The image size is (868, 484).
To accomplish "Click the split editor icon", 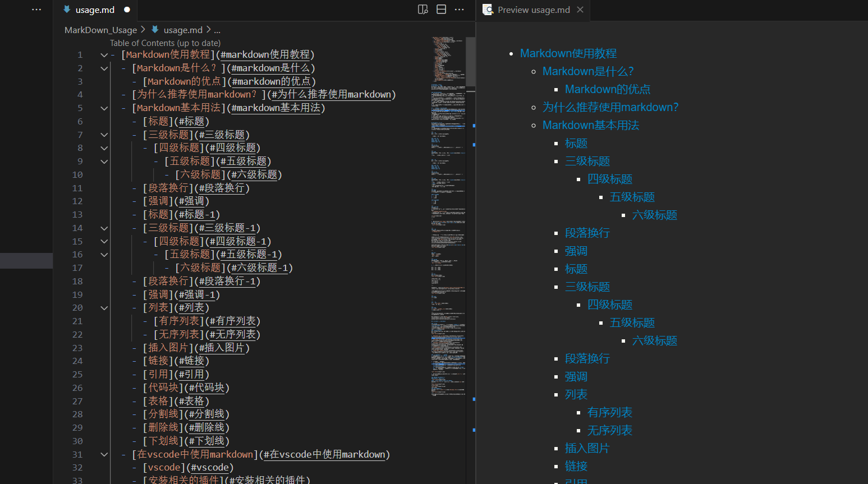I will [442, 10].
